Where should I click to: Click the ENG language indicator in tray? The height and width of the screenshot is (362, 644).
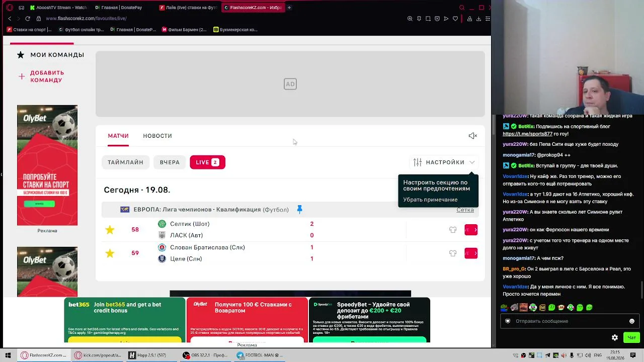[598, 355]
